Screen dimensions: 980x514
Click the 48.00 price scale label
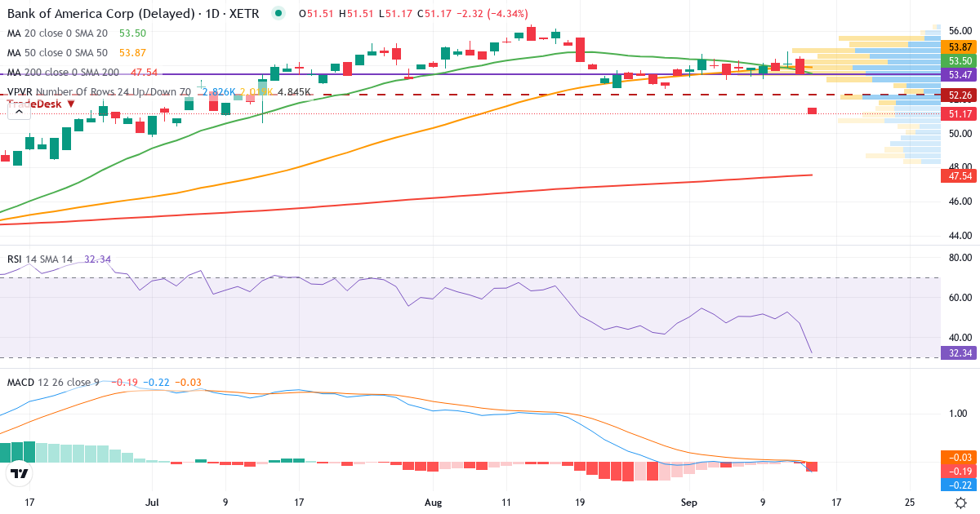961,166
